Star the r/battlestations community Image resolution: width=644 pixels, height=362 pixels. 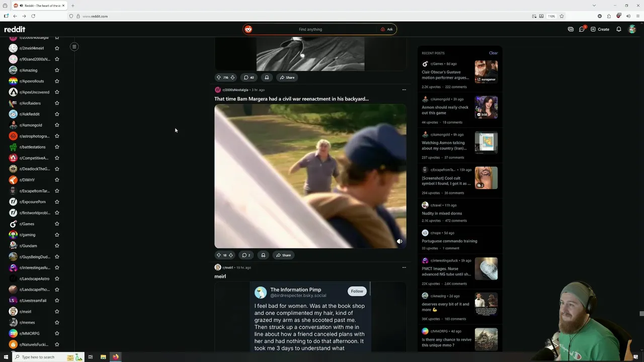(x=57, y=147)
